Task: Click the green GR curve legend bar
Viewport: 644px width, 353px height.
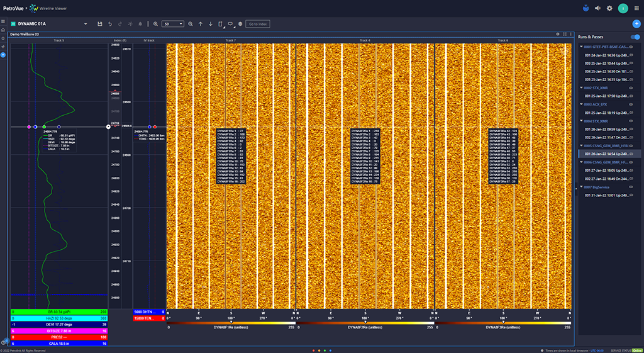Action: [x=59, y=311]
